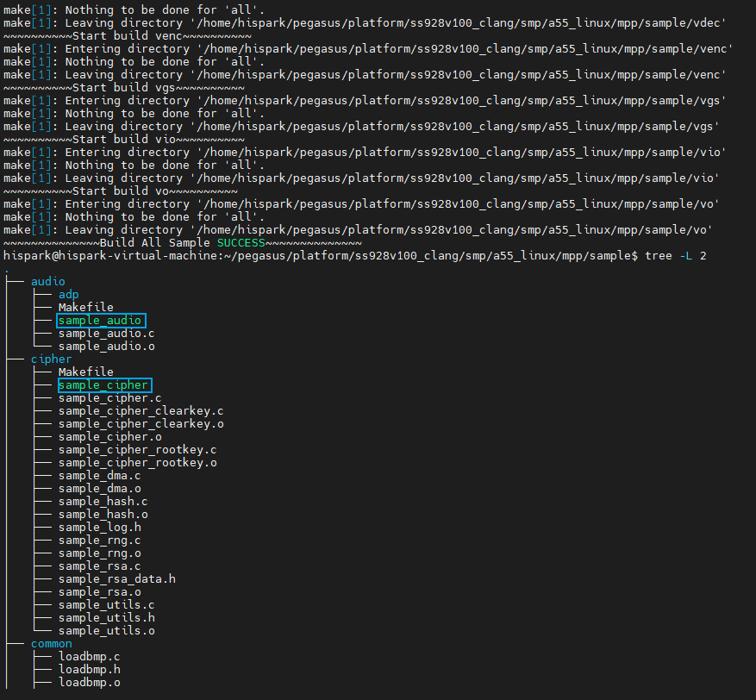Select the "Start build vo" separator line
This screenshot has width=756, height=700.
point(121,191)
